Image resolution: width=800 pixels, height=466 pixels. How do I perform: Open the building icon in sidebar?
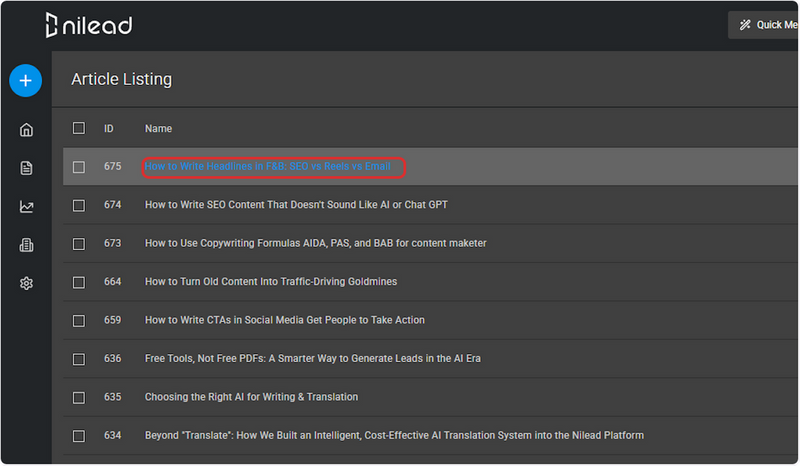pyautogui.click(x=27, y=245)
